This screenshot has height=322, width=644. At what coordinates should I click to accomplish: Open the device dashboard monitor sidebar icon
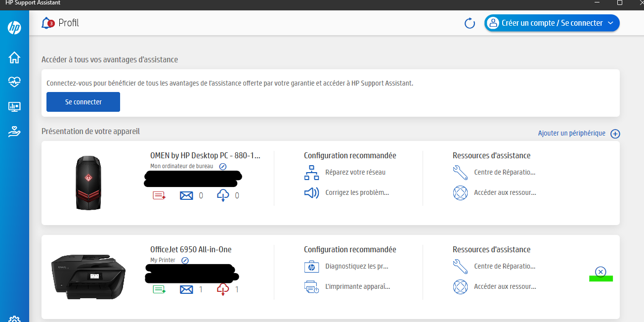click(14, 106)
